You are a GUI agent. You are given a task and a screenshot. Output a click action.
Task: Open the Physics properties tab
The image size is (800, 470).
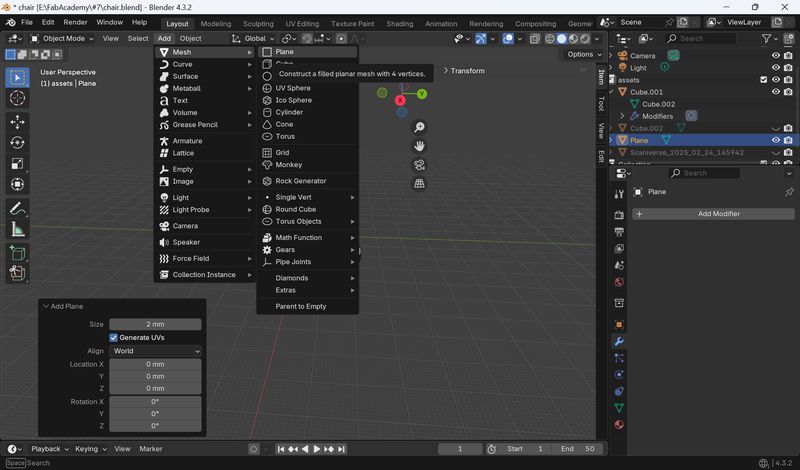click(x=619, y=375)
